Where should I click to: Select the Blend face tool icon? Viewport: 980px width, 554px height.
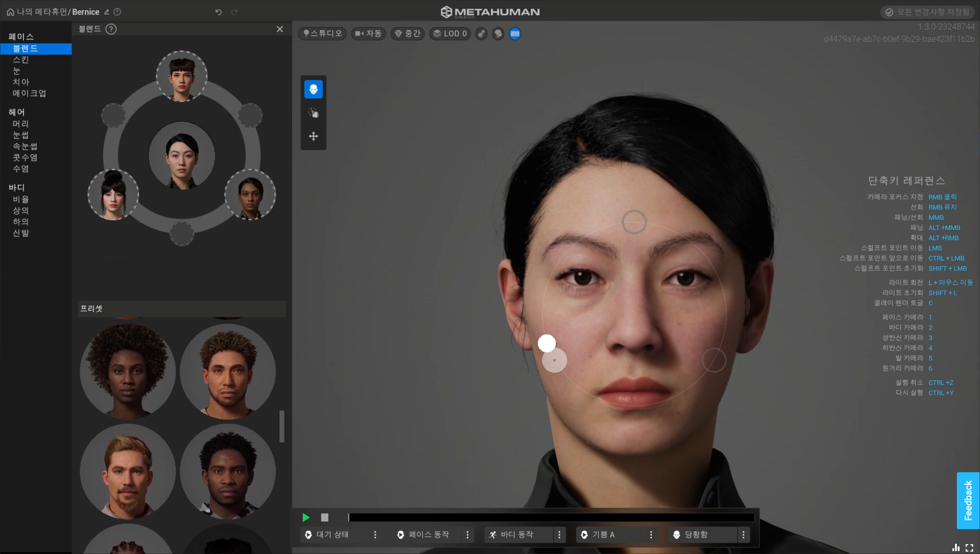click(x=313, y=89)
